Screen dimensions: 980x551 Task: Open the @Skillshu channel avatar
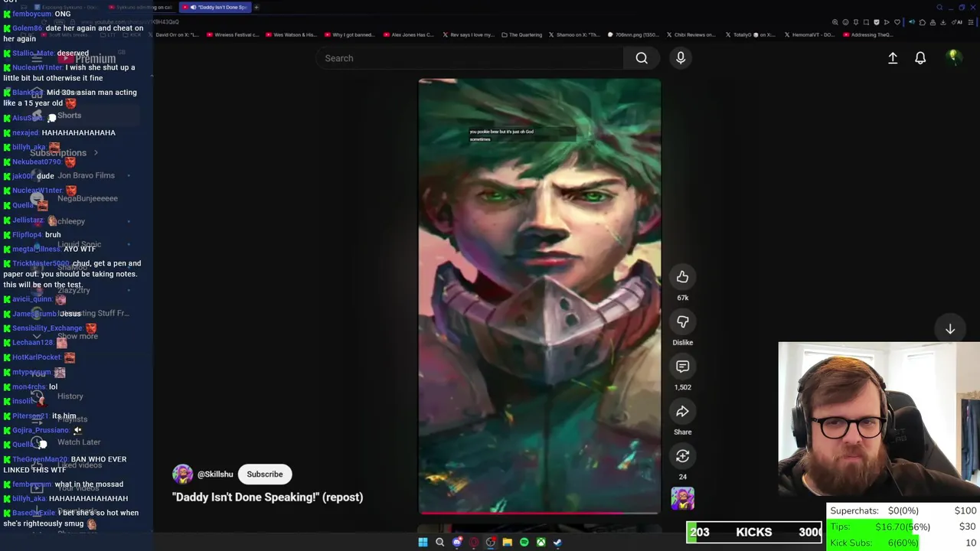(x=182, y=474)
